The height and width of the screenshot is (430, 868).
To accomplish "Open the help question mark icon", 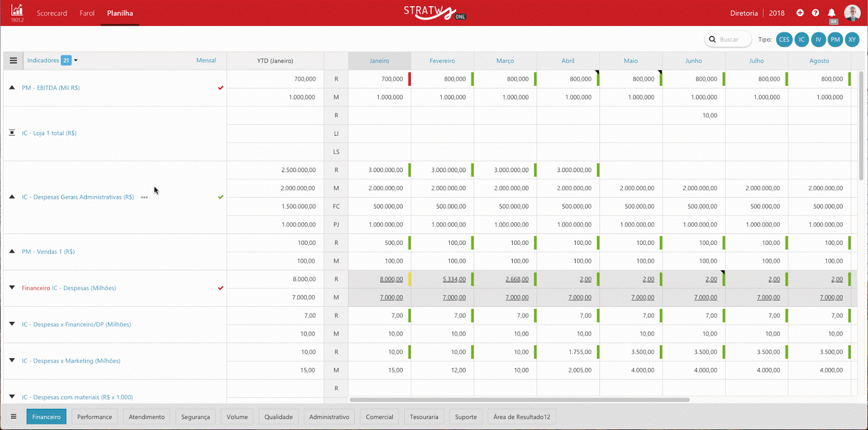I will [815, 13].
